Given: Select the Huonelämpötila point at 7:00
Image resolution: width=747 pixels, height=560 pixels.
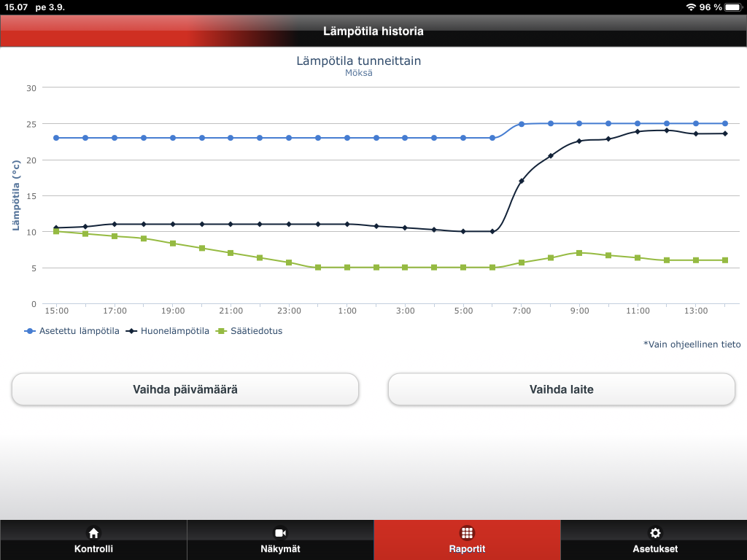Looking at the screenshot, I should [x=521, y=181].
